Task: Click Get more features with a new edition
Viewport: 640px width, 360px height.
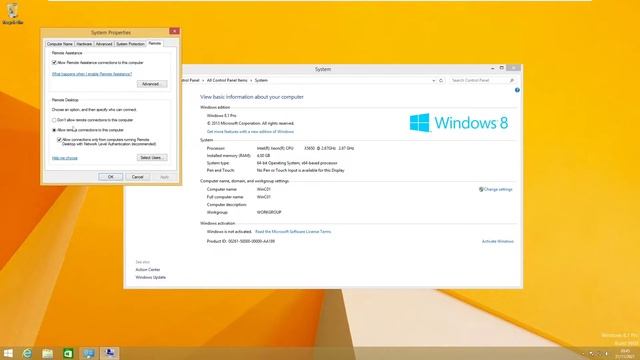Action: pyautogui.click(x=250, y=131)
